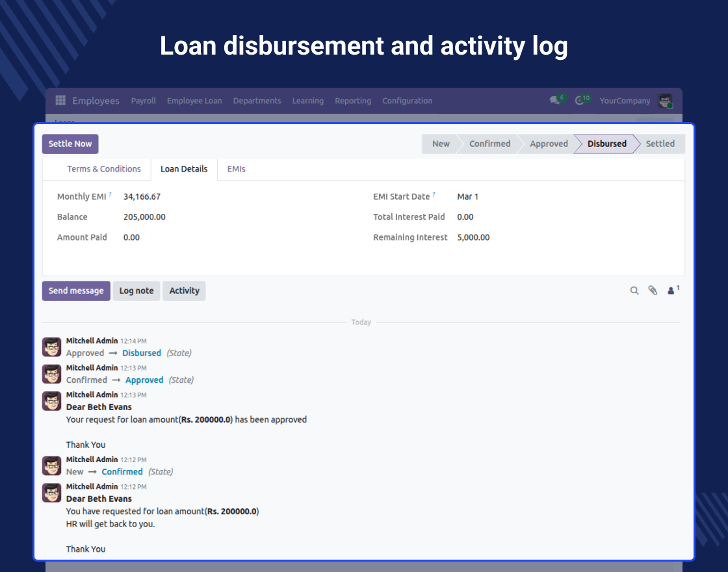
Task: Open the Employee Loan menu
Action: [194, 101]
